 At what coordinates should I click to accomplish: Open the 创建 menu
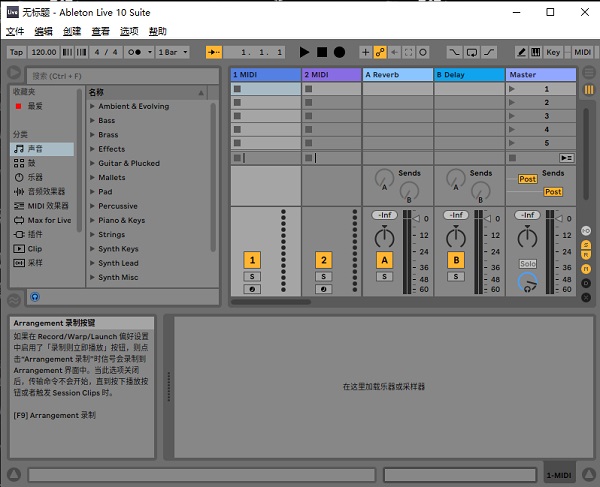pyautogui.click(x=72, y=31)
